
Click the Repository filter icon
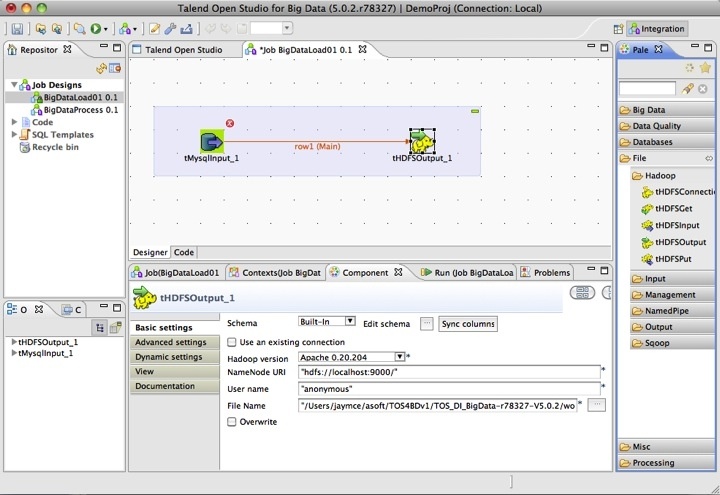pyautogui.click(x=115, y=68)
